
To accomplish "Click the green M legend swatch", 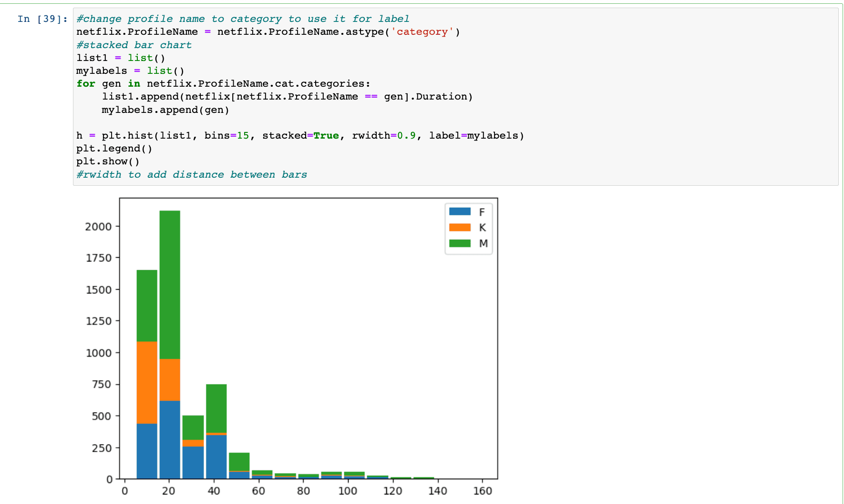I will point(460,243).
